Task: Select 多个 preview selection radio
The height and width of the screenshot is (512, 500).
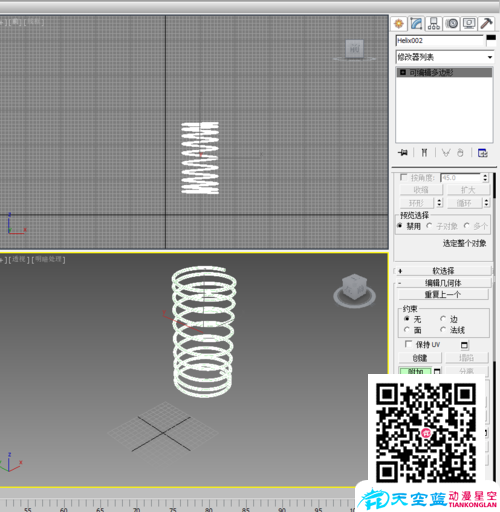Action: pyautogui.click(x=467, y=226)
